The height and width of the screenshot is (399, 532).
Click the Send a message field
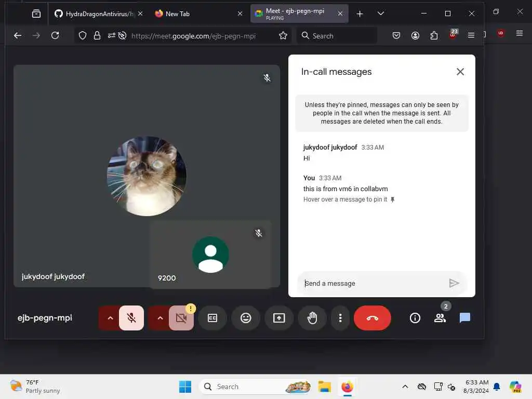coord(373,283)
